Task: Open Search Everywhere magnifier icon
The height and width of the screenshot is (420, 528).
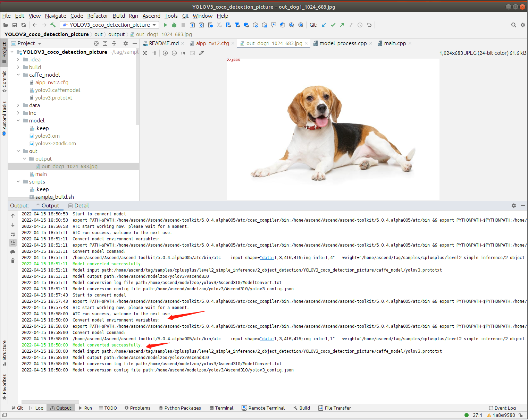Action: pos(513,25)
